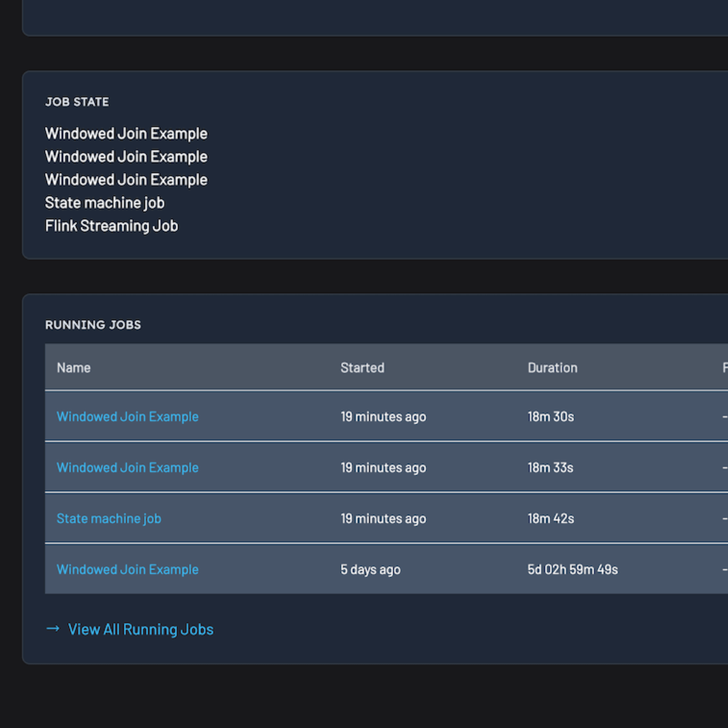Open the State machine job running job
728x728 pixels.
[x=109, y=518]
